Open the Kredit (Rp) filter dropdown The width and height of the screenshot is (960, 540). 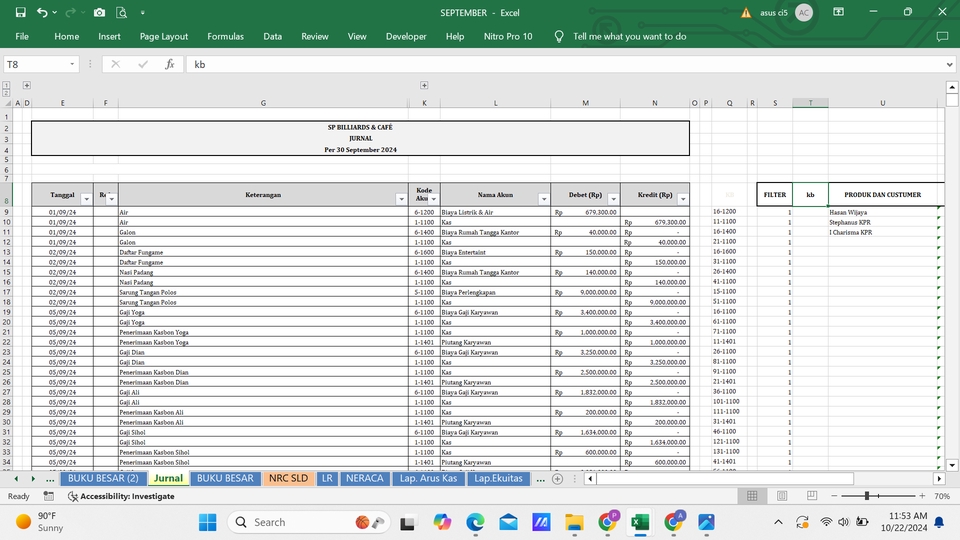point(683,199)
